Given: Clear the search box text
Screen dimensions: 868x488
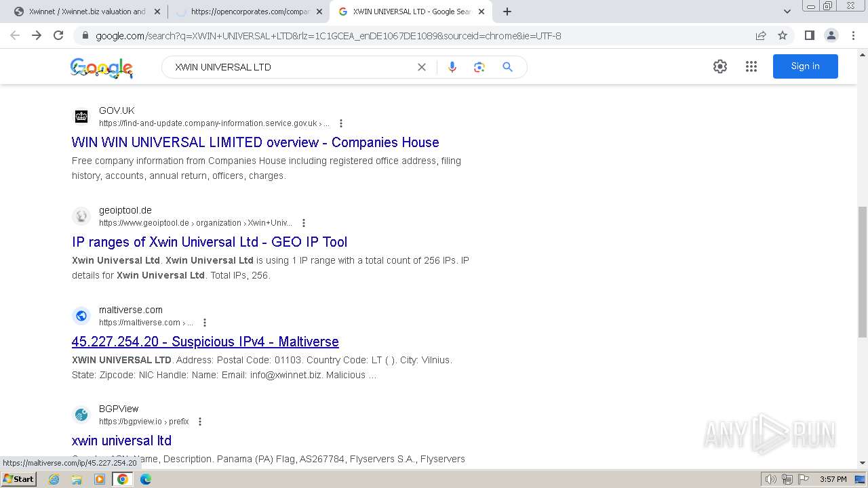Looking at the screenshot, I should 422,67.
